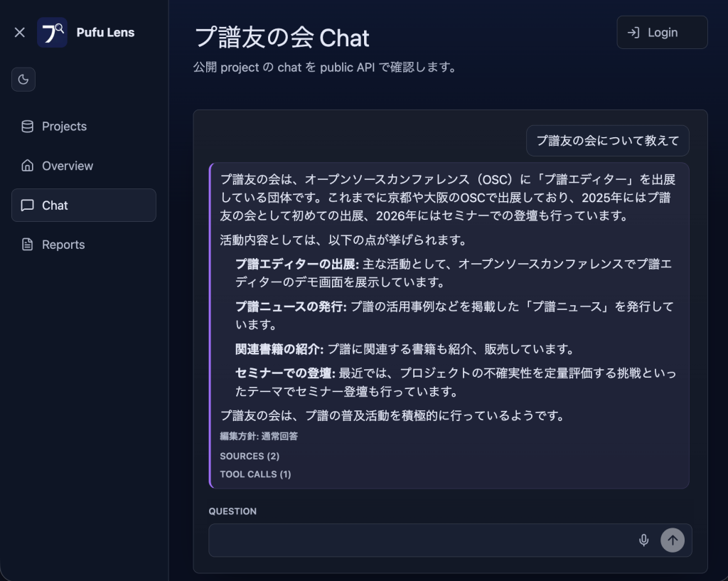Click the Chat speech bubble icon
This screenshot has height=581, width=728.
[28, 206]
